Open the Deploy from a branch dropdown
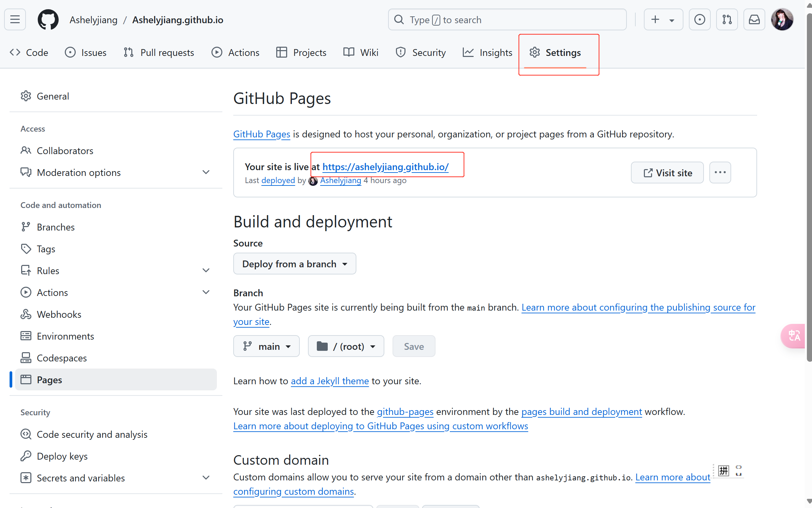This screenshot has height=508, width=812. [295, 264]
